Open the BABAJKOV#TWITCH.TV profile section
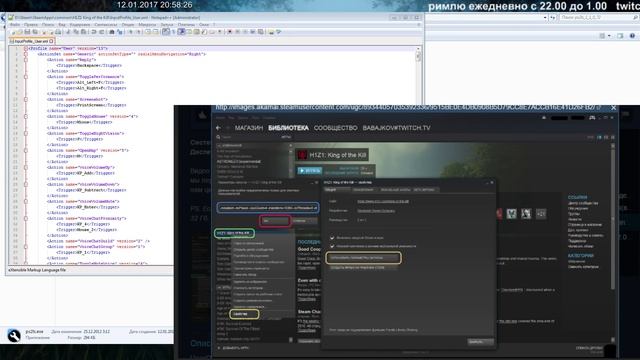Viewport: 640px width, 360px height. 396,128
